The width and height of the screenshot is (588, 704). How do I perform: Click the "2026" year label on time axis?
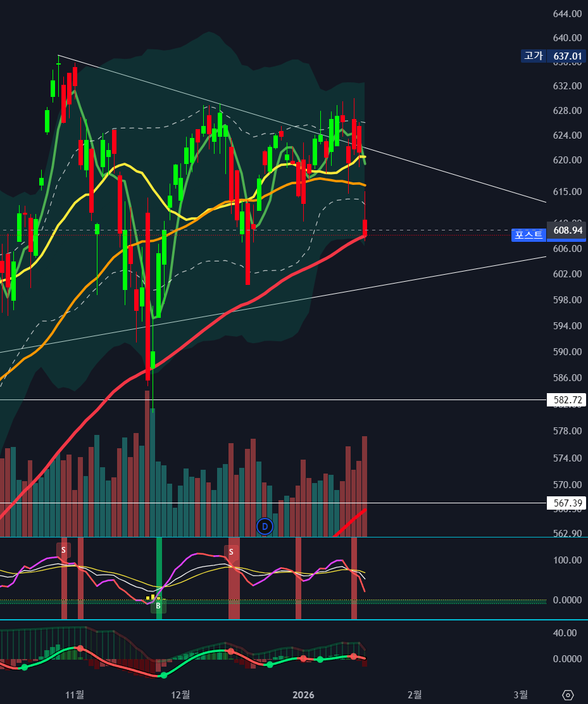click(x=304, y=695)
